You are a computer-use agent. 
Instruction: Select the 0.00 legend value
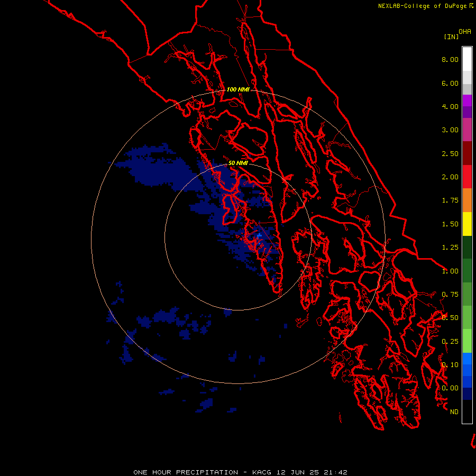pyautogui.click(x=450, y=388)
